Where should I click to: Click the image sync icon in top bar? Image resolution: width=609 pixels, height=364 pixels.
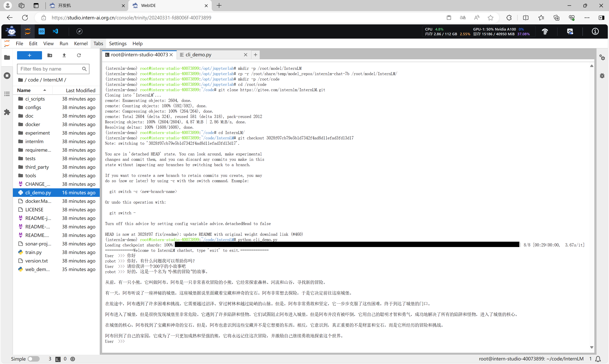(570, 31)
